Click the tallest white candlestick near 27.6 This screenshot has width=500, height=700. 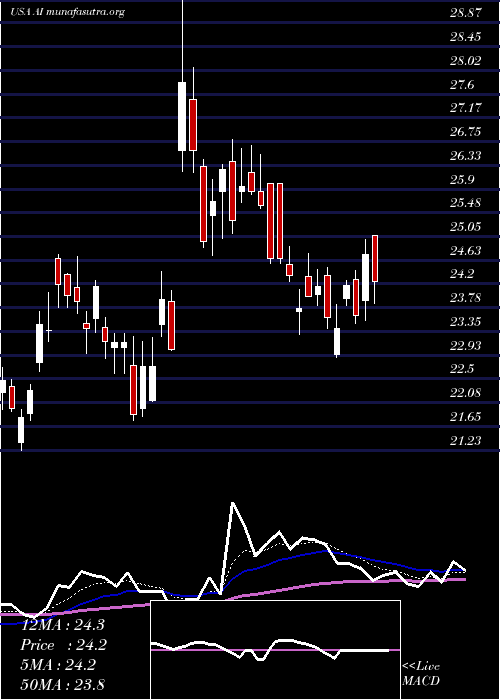click(182, 117)
